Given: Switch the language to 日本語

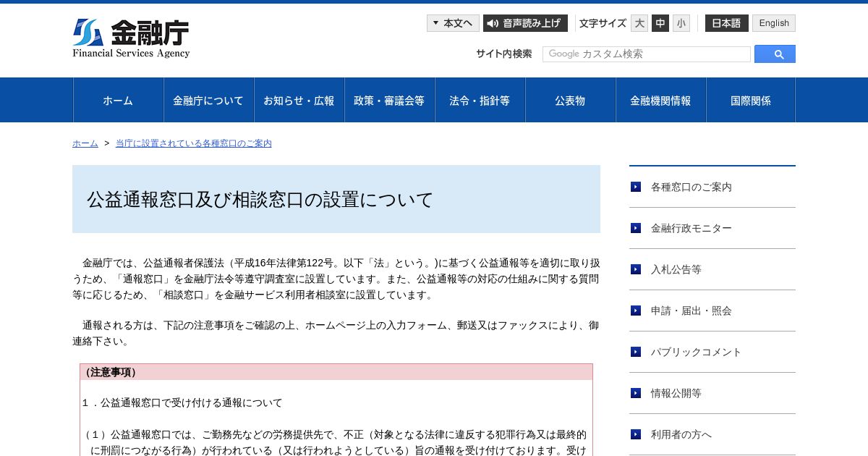Looking at the screenshot, I should tap(726, 23).
